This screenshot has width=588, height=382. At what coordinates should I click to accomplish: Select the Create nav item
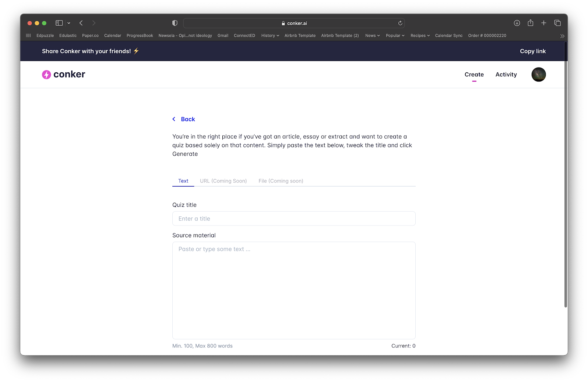pos(474,75)
